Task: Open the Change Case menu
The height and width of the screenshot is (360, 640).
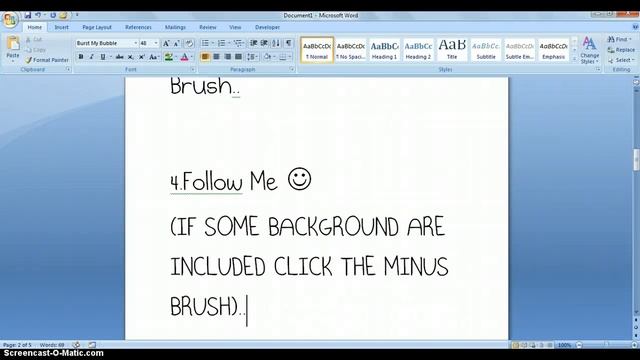Action: pyautogui.click(x=153, y=57)
